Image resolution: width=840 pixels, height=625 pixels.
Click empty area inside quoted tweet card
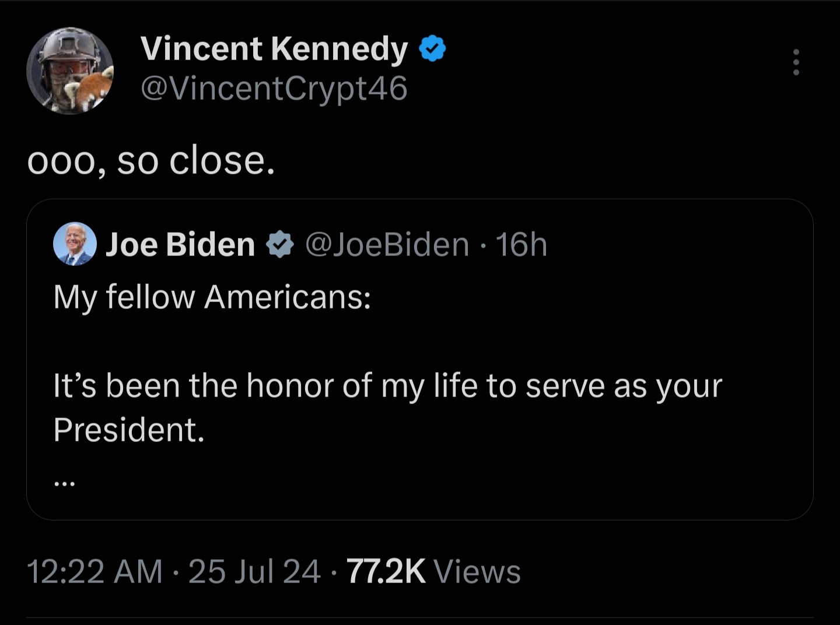pyautogui.click(x=525, y=466)
